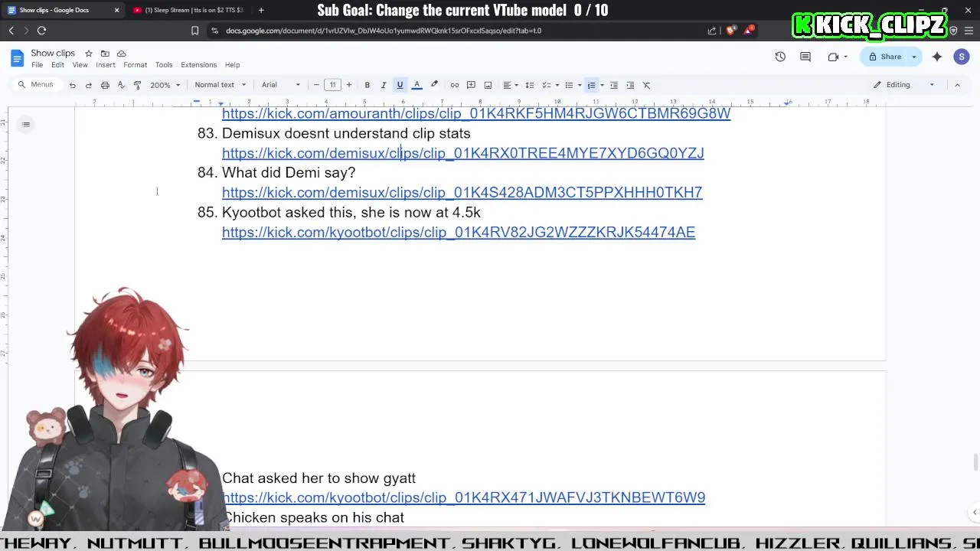Open the Normal text style dropdown

tap(220, 85)
